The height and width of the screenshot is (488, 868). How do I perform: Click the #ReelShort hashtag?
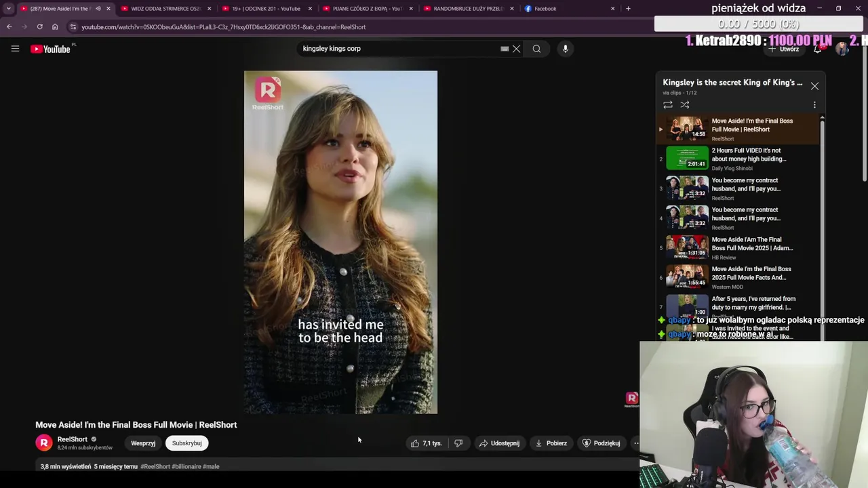(155, 466)
